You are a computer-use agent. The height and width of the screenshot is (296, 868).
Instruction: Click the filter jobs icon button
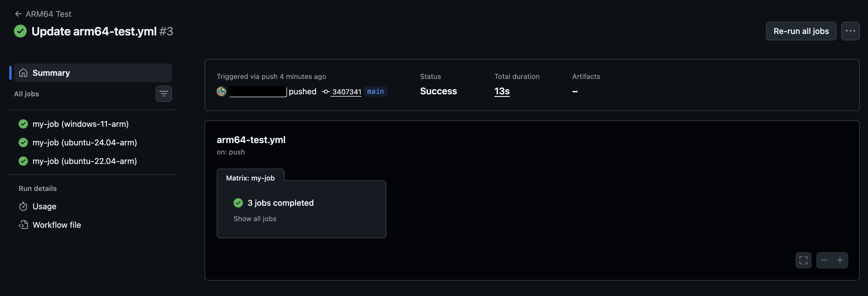[164, 94]
